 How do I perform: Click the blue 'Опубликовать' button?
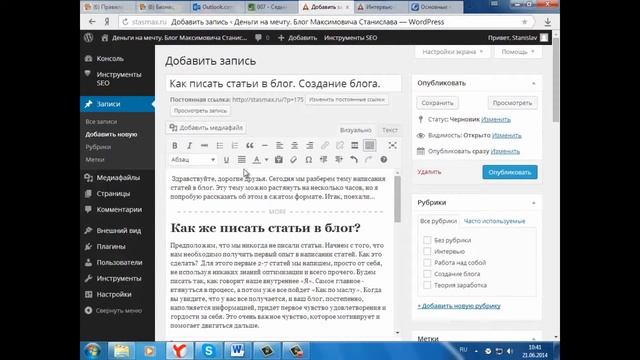coord(510,172)
